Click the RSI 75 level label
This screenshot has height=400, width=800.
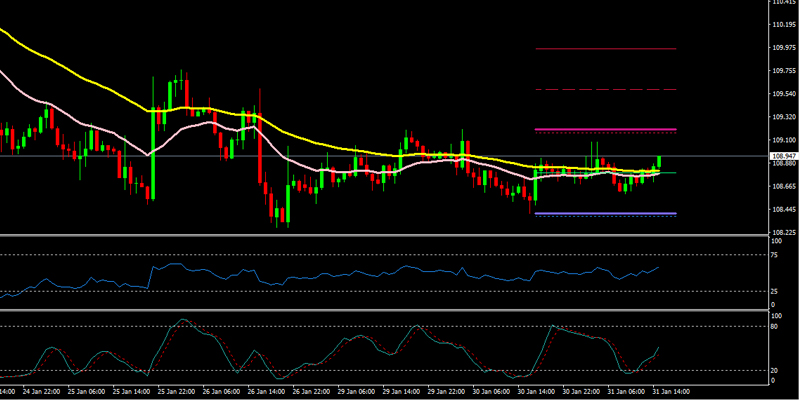click(x=776, y=255)
